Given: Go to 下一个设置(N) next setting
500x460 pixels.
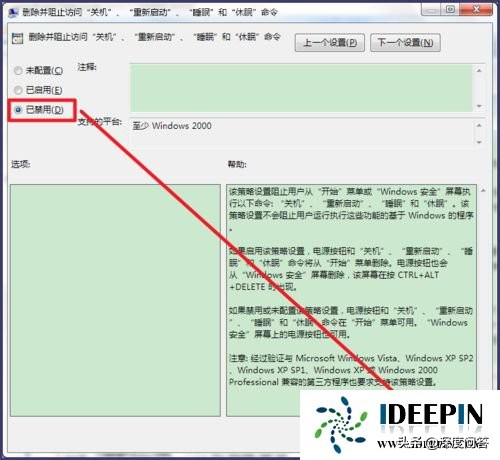Looking at the screenshot, I should coord(405,43).
